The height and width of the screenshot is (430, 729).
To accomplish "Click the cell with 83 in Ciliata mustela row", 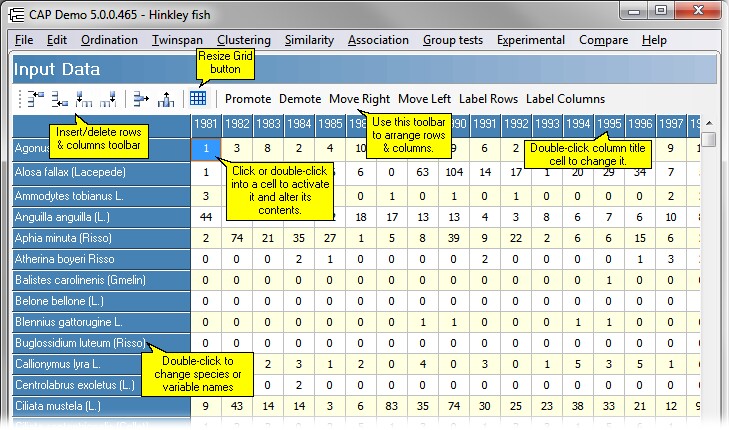I will point(392,406).
